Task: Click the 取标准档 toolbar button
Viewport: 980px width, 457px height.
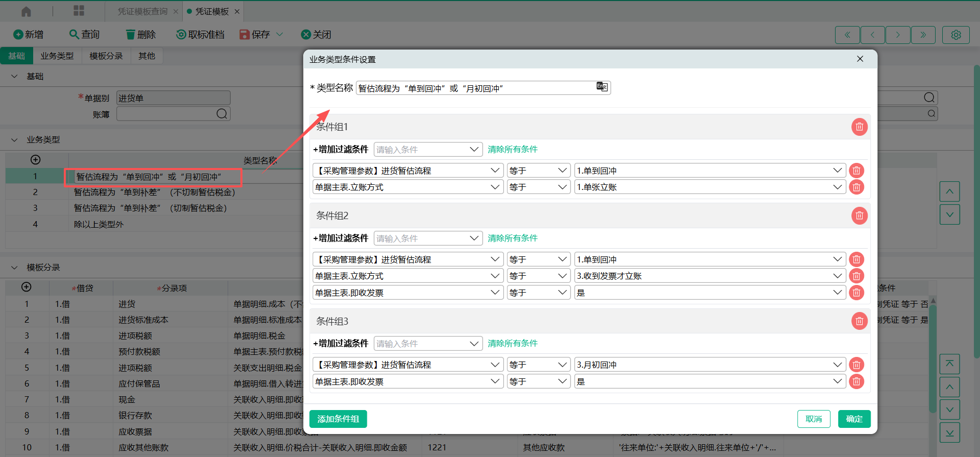Action: 201,34
